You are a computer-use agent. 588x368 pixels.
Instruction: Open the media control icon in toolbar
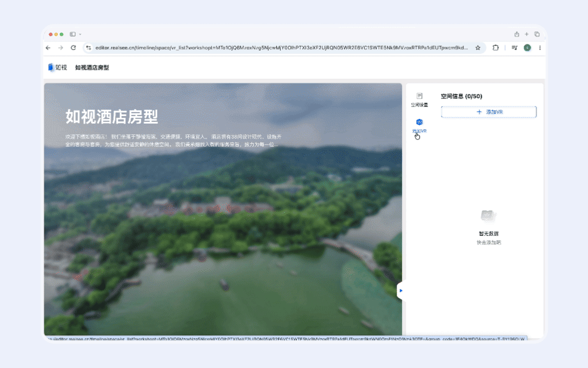(514, 48)
